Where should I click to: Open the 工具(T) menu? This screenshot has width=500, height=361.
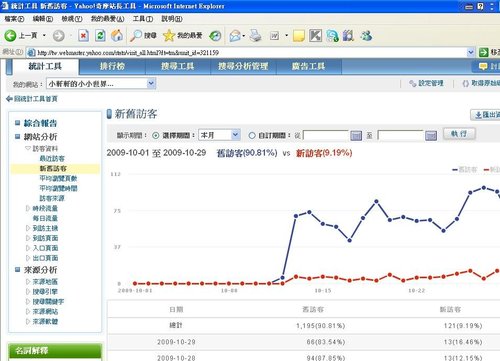143,19
